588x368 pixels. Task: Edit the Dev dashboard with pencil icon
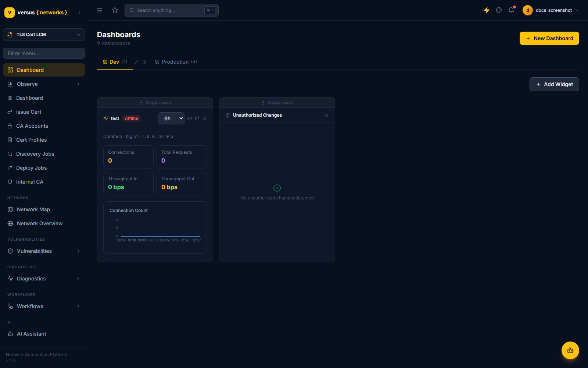[137, 62]
